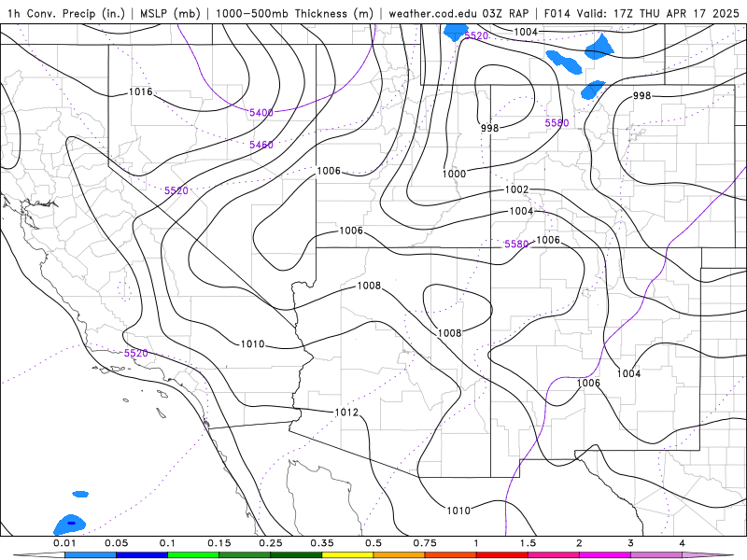Click the 'Valid: 17Z THU APR 17 2025' text
This screenshot has height=560, width=747.
[x=658, y=13]
